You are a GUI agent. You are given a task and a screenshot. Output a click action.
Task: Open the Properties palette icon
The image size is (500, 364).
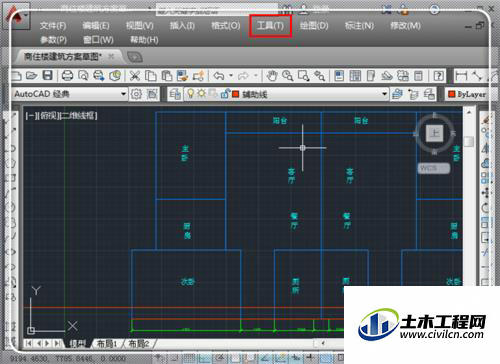click(339, 76)
